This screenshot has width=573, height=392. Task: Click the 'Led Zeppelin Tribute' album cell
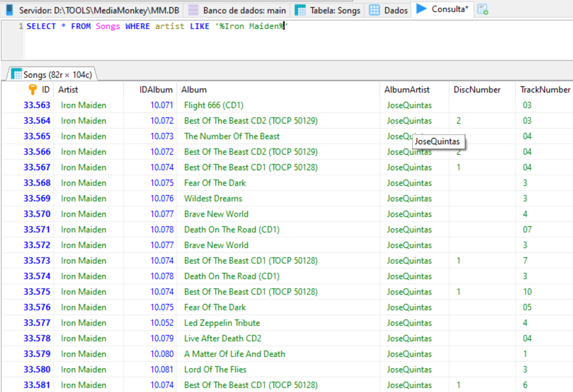(x=222, y=323)
